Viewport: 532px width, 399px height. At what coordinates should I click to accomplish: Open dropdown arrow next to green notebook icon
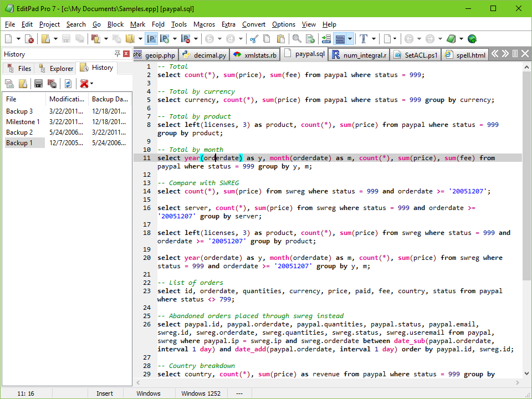(x=461, y=39)
